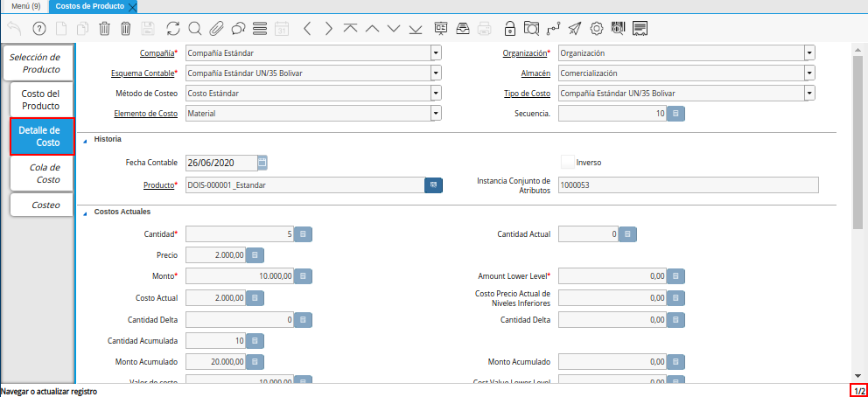868x397 pixels.
Task: Open the search magnifier tool
Action: click(x=194, y=28)
